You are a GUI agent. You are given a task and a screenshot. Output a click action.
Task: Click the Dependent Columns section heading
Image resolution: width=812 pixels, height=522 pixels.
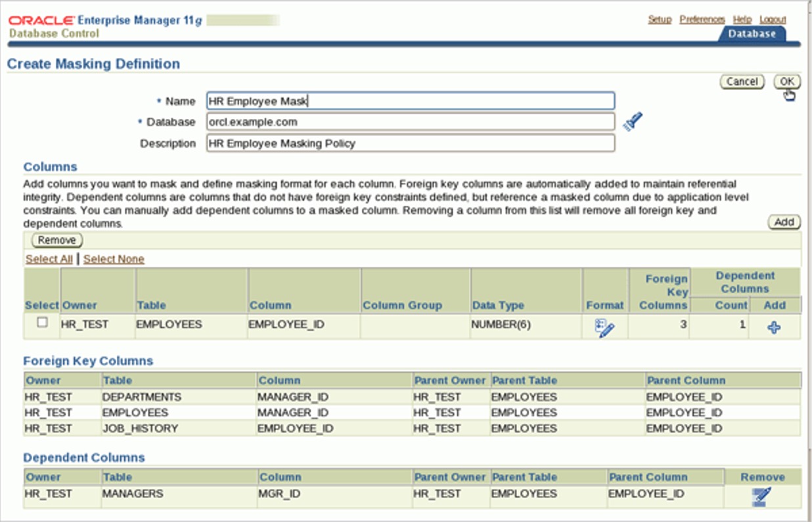tap(83, 458)
